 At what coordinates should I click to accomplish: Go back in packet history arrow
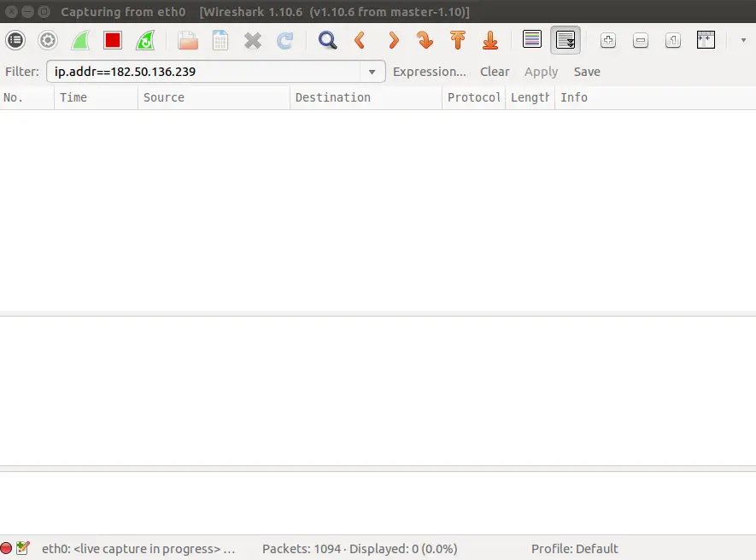[360, 40]
